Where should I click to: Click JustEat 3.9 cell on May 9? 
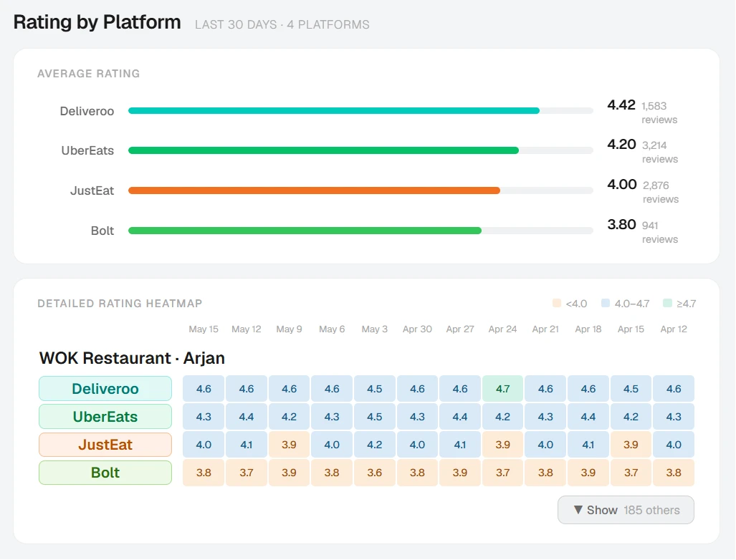289,444
